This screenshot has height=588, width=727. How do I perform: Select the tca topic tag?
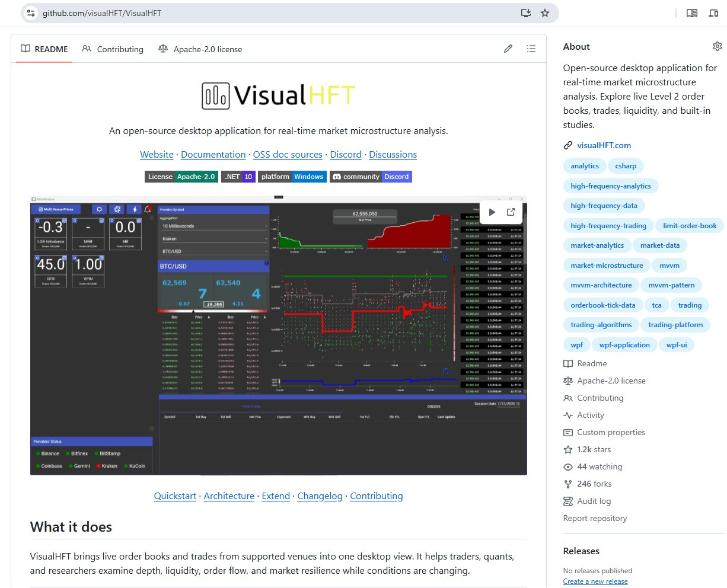click(x=656, y=305)
